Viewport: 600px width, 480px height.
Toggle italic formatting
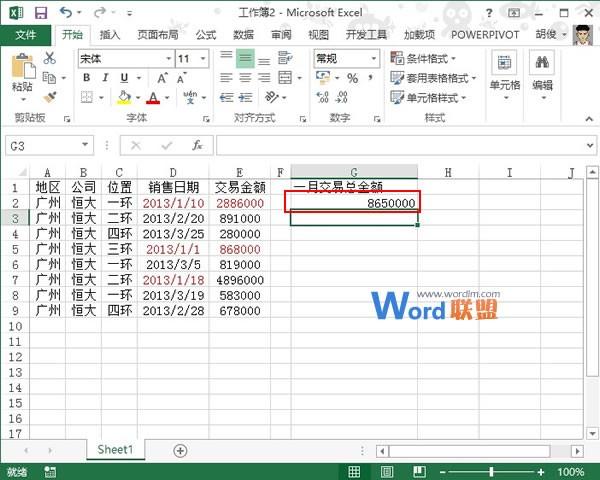tap(105, 78)
